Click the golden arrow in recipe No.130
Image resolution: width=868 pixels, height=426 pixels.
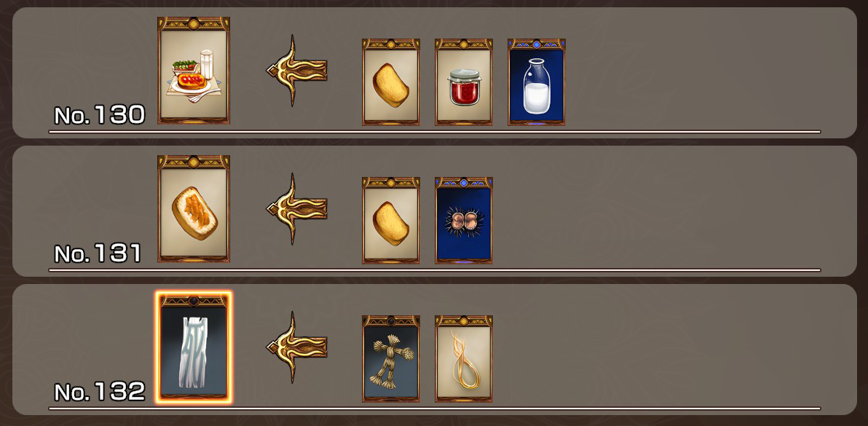pos(296,70)
